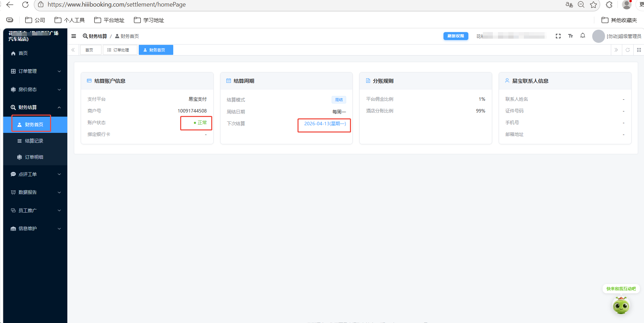The height and width of the screenshot is (323, 644).
Task: Open the tab grid options icon
Action: 639,50
